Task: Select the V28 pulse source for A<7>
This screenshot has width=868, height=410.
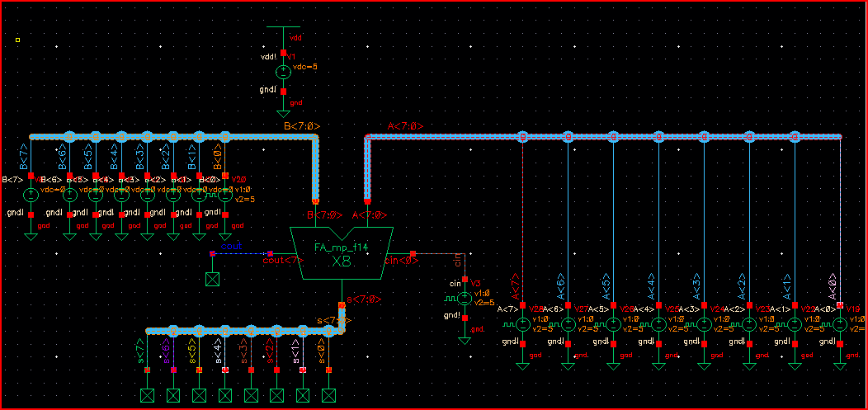Action: (x=523, y=324)
